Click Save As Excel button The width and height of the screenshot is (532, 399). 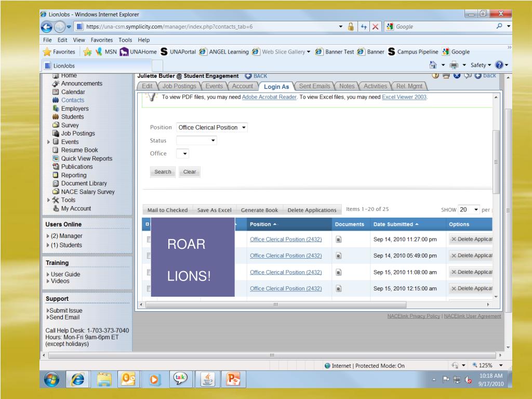(215, 210)
